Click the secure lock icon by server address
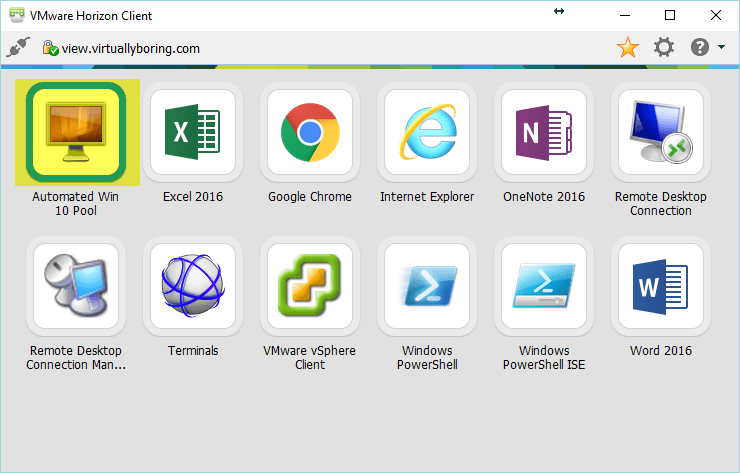The width and height of the screenshot is (740, 473). [x=50, y=48]
